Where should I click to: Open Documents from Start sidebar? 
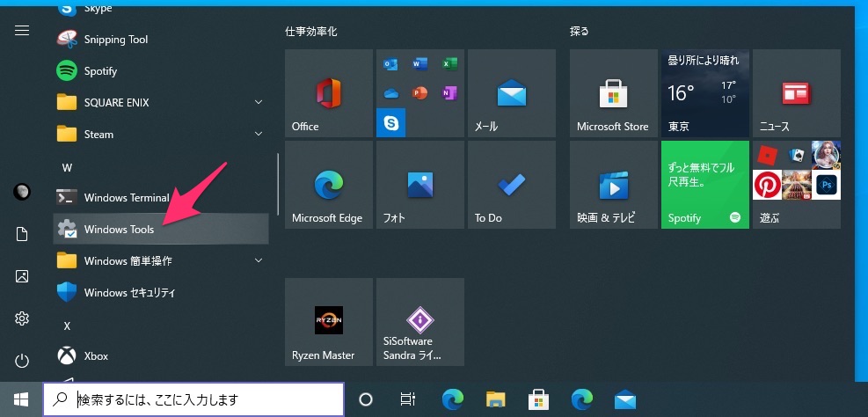[x=22, y=234]
